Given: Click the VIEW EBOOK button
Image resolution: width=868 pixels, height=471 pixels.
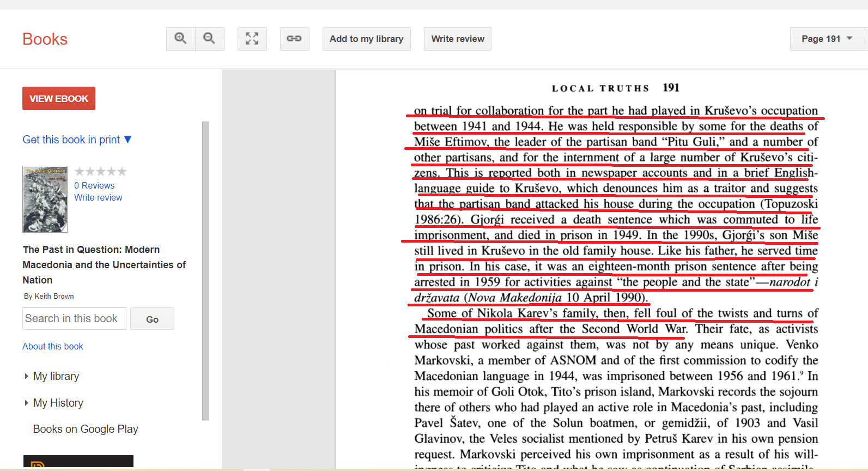Looking at the screenshot, I should point(59,99).
